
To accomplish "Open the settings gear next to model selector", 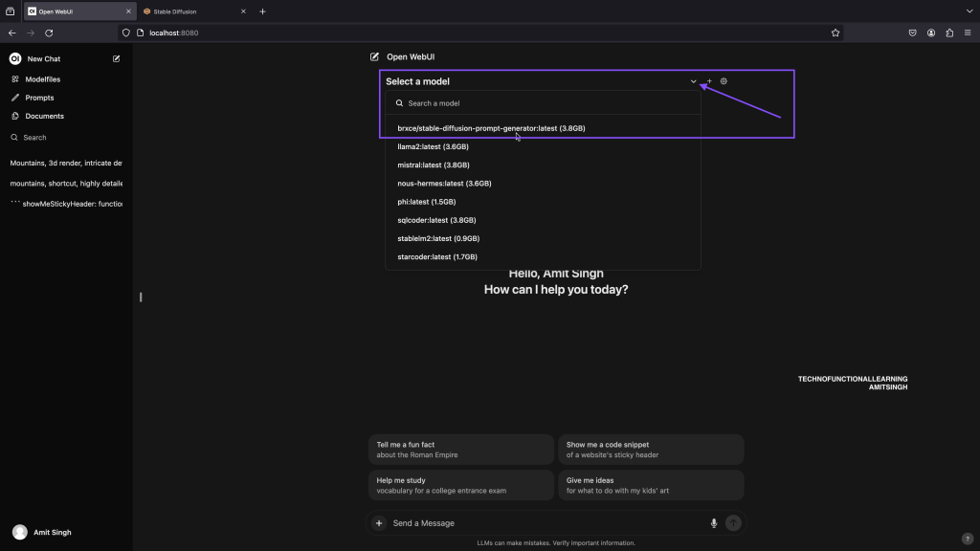I will [724, 81].
